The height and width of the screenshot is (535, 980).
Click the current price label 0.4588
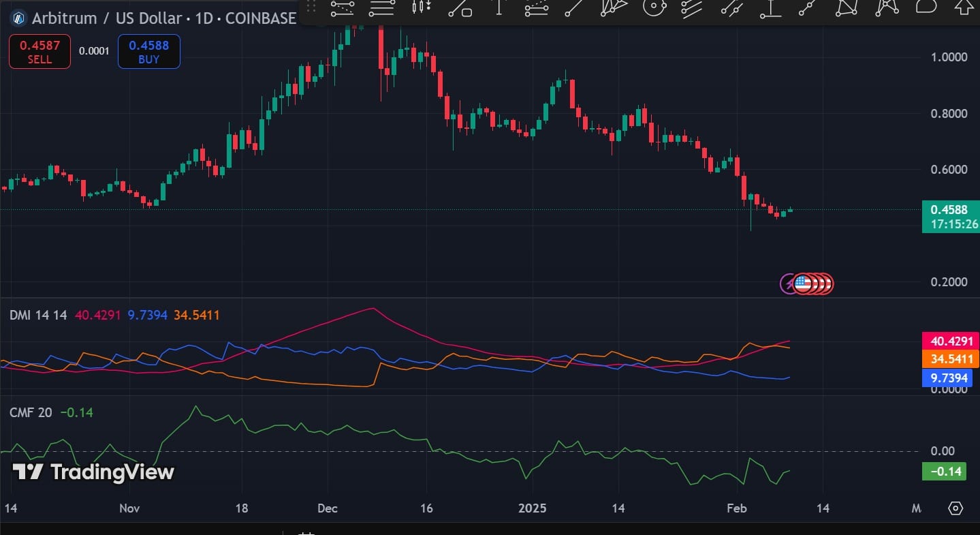pos(949,210)
